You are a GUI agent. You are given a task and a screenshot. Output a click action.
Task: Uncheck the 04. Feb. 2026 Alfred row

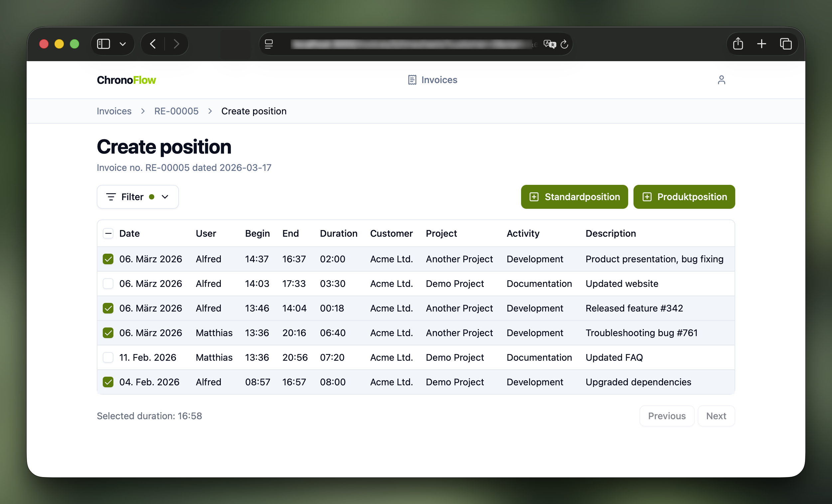pos(108,382)
